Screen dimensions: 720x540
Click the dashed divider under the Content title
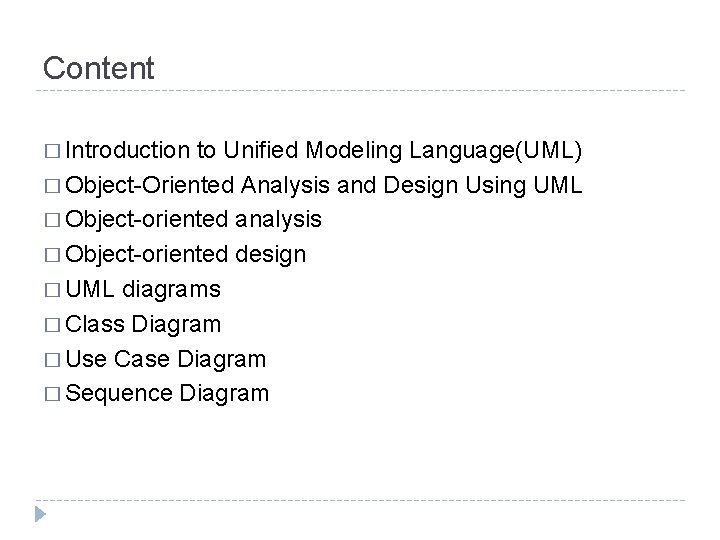[360, 91]
